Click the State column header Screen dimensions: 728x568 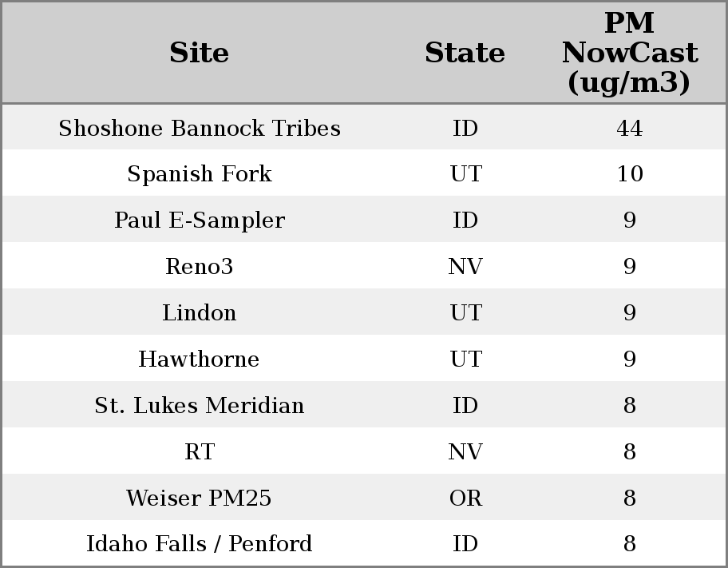[x=465, y=53]
